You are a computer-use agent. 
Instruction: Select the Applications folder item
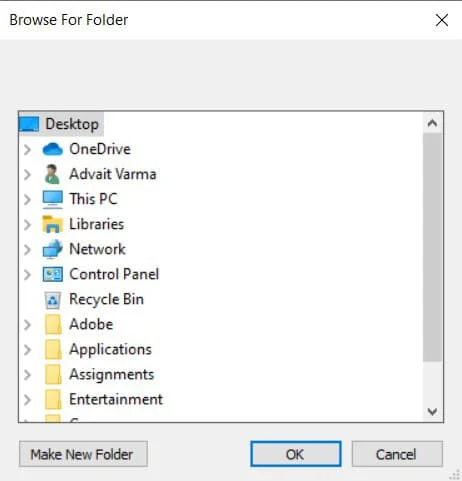pos(98,349)
